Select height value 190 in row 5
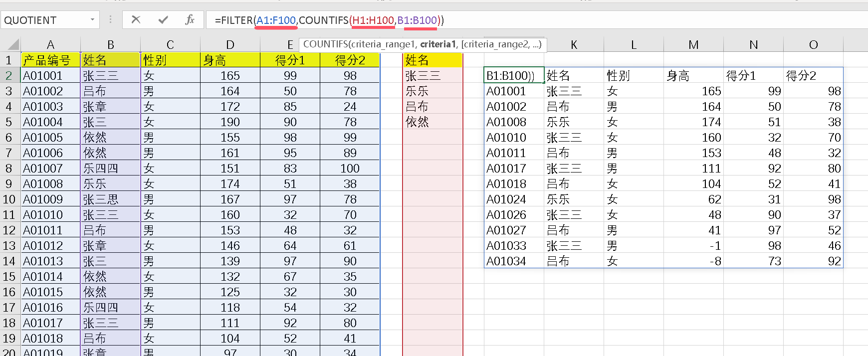This screenshot has height=356, width=868. (230, 122)
